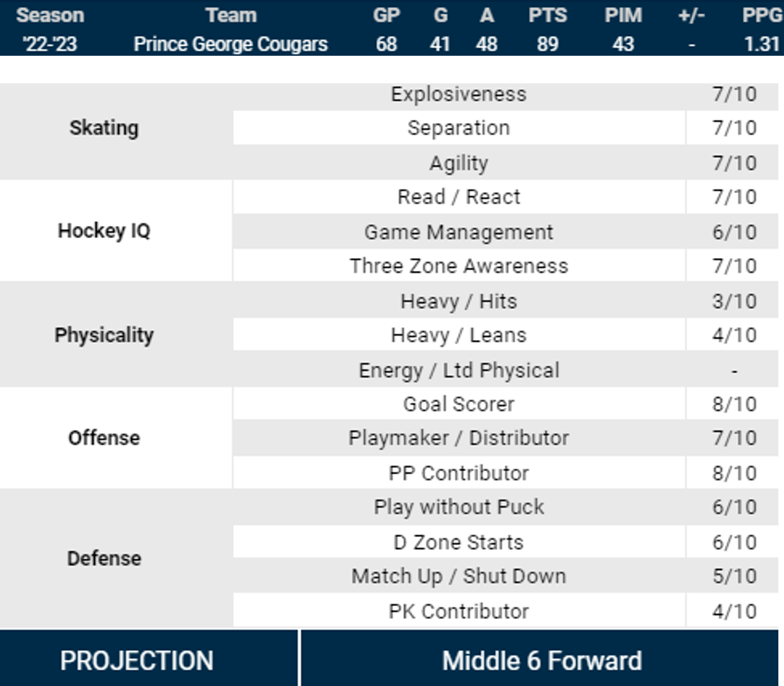Image resolution: width=784 pixels, height=686 pixels.
Task: Click the Explosiveness attribute row
Action: [x=458, y=94]
